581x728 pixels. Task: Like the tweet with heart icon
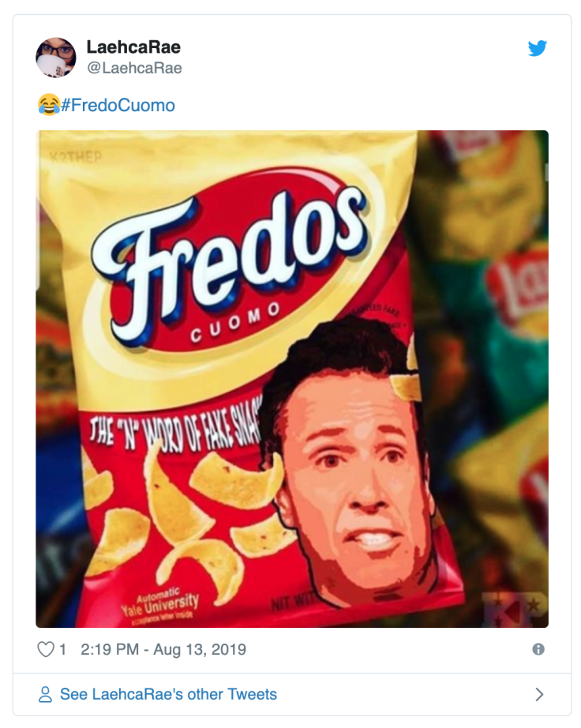tap(46, 649)
